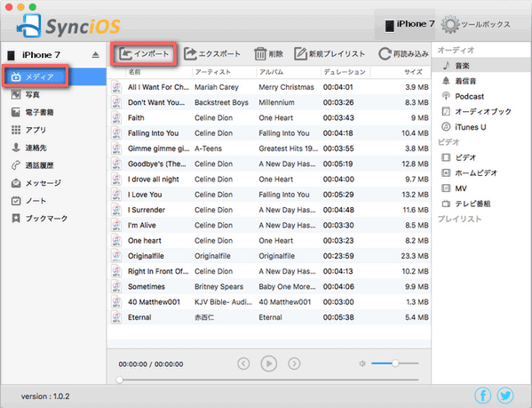
Task: Click the playback progress slider
Action: (268, 380)
